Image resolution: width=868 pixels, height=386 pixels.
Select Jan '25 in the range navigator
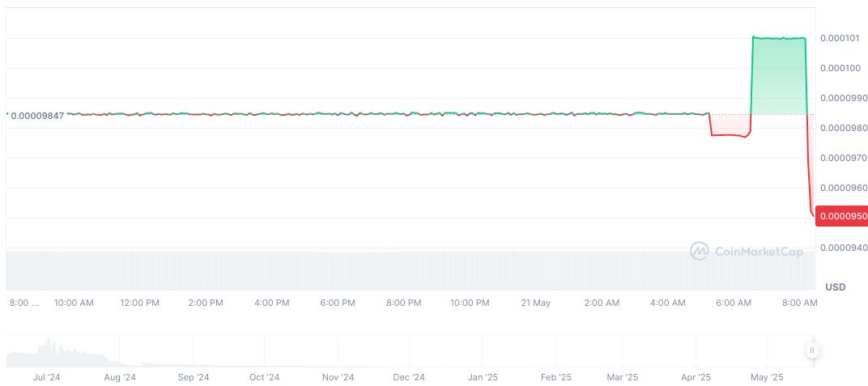tap(482, 377)
